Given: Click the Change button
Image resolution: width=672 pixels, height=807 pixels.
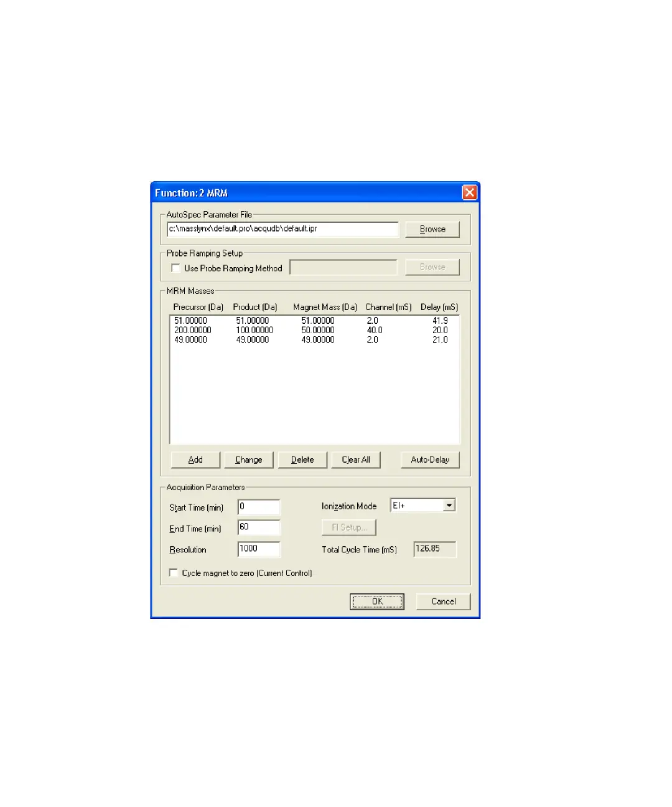Looking at the screenshot, I should 249,460.
